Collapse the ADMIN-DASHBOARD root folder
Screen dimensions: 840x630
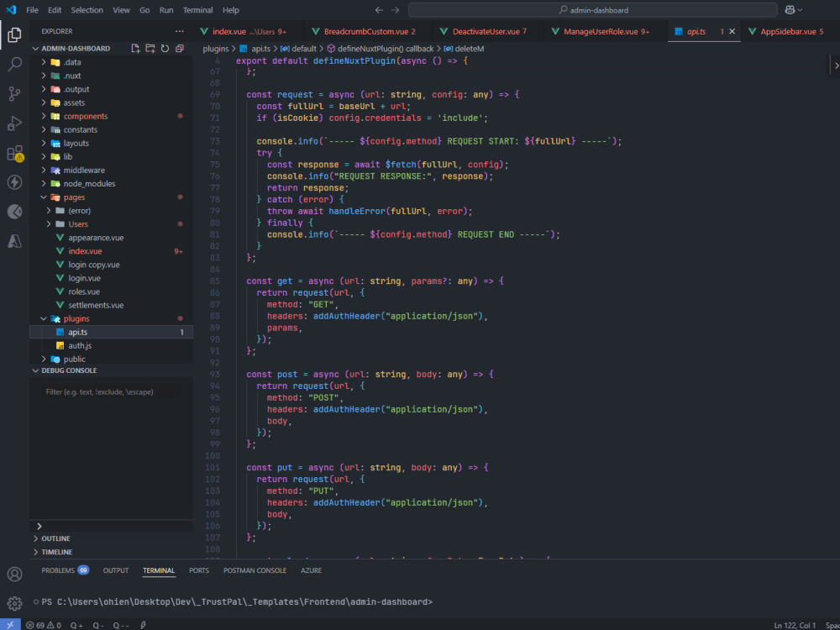[x=76, y=48]
